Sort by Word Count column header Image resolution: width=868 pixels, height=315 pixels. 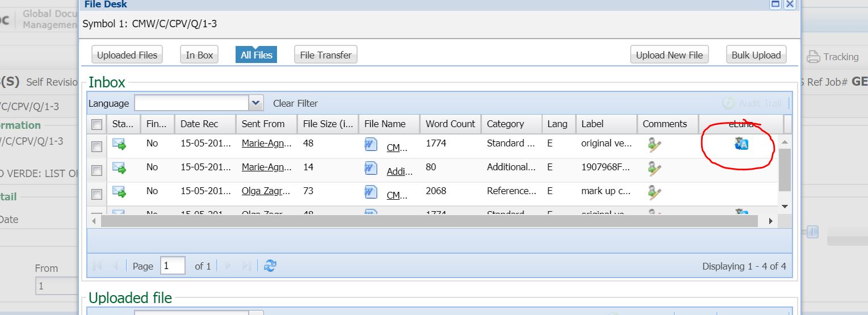coord(450,124)
